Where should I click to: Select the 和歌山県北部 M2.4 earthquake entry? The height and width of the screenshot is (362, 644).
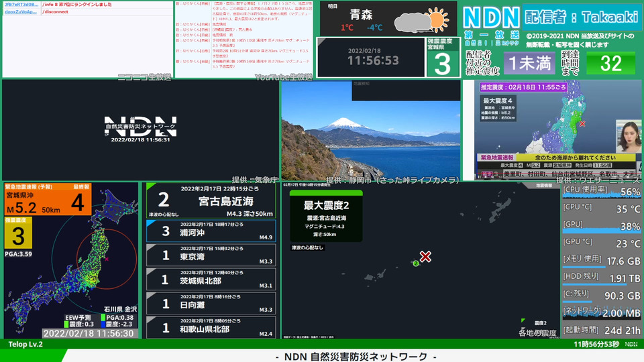[211, 328]
